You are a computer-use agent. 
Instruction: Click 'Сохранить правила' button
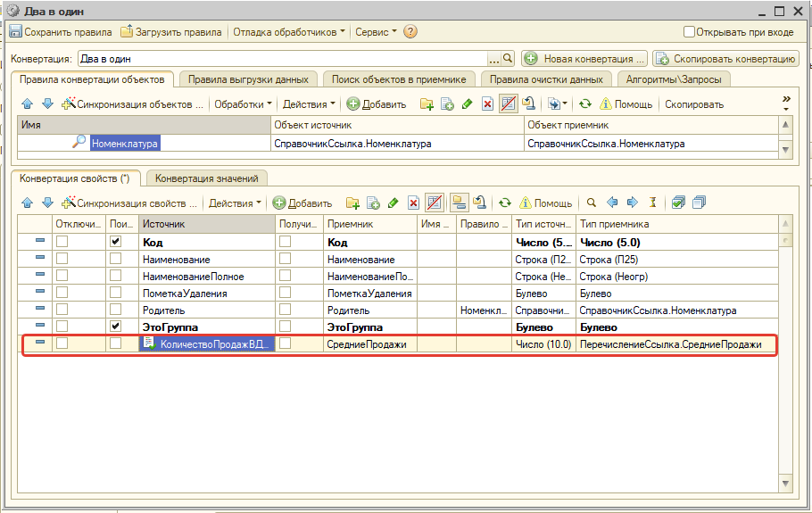coord(61,32)
